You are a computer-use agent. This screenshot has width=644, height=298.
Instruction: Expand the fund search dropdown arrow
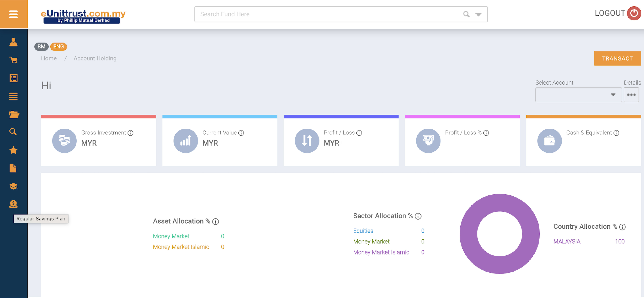click(478, 14)
